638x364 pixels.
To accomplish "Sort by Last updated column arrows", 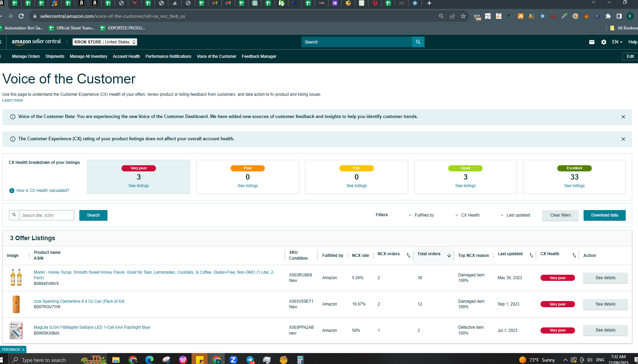I will (531, 255).
